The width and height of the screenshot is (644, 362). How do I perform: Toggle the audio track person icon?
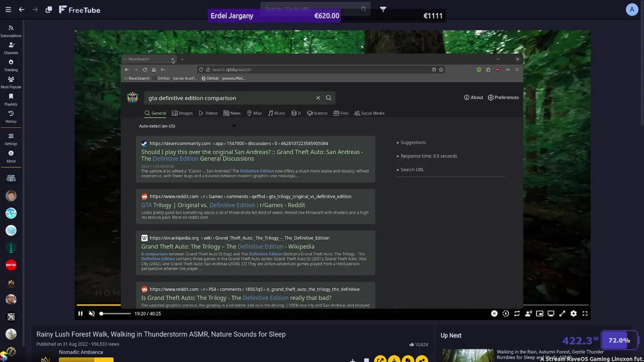(528, 314)
